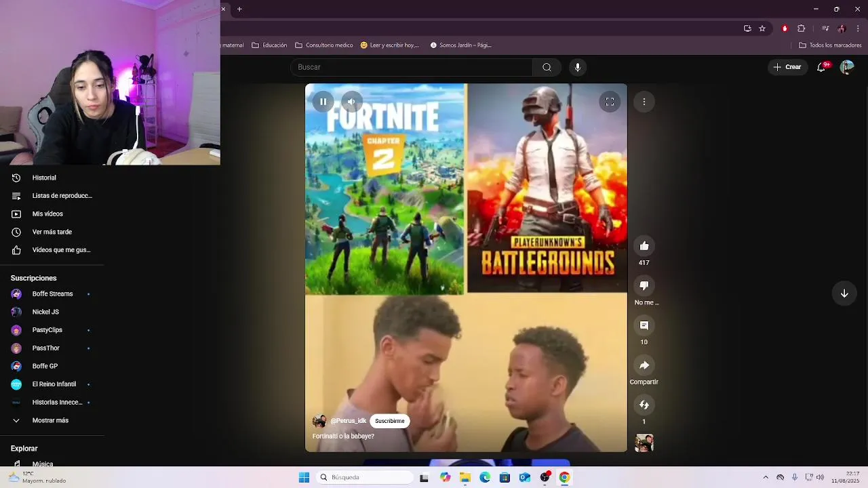Open the Consultorio medico bookmark folder
Viewport: 868px width, 488px height.
(324, 45)
